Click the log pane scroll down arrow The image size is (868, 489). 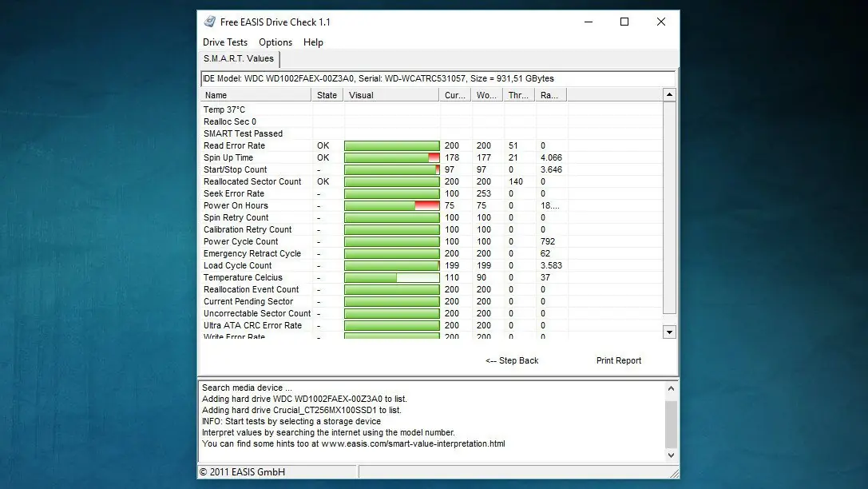[x=671, y=455]
